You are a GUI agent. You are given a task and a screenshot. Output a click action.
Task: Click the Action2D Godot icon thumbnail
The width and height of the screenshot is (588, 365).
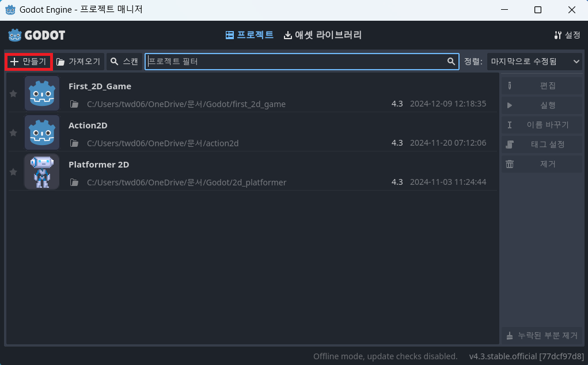coord(42,132)
